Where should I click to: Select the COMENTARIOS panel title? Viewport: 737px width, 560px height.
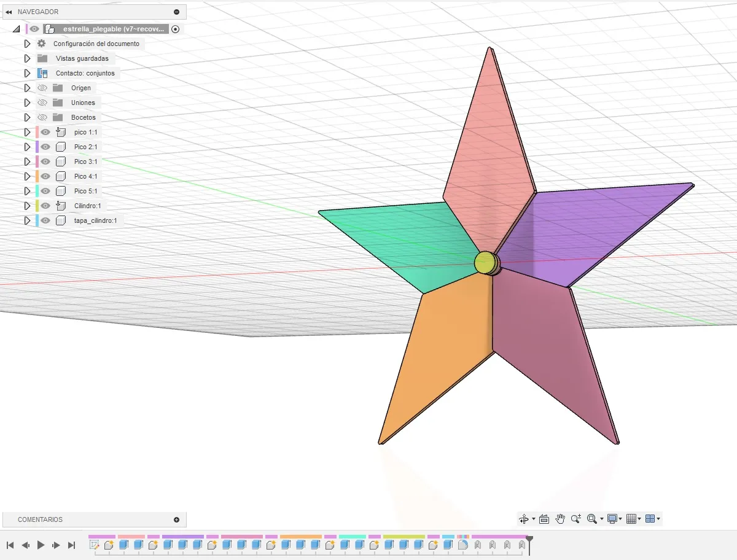[41, 519]
